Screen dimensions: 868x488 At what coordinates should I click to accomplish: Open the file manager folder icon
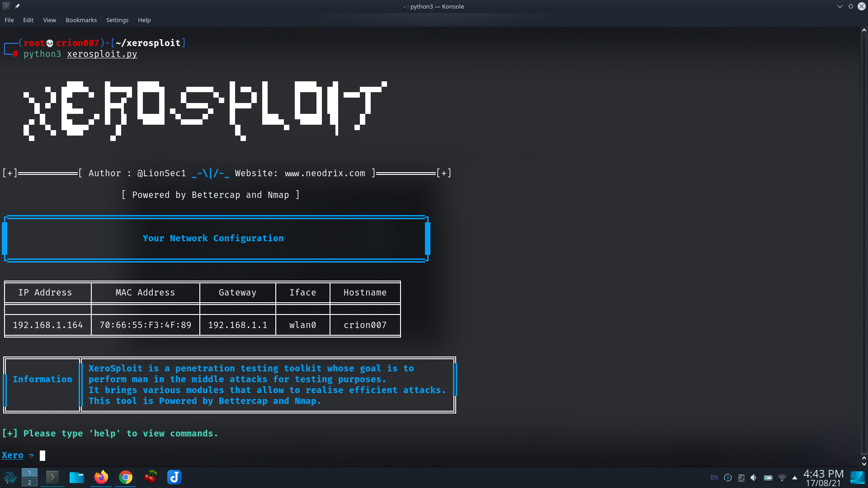(x=77, y=477)
